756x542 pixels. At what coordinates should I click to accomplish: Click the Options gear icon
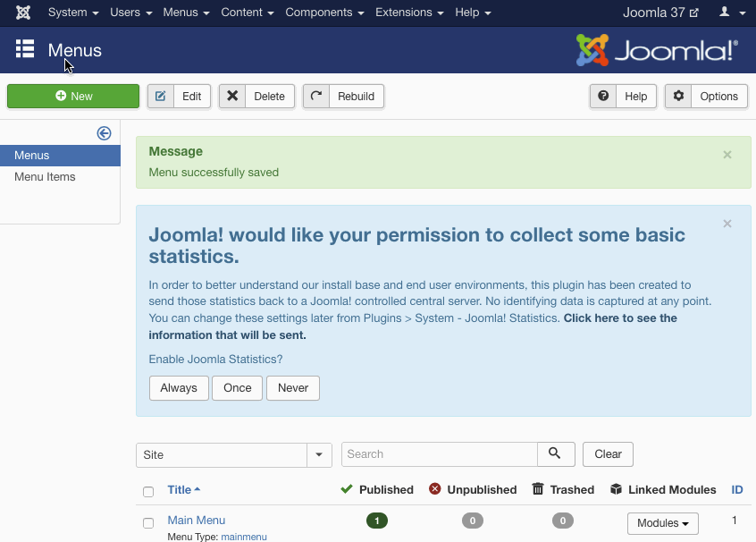pyautogui.click(x=678, y=96)
